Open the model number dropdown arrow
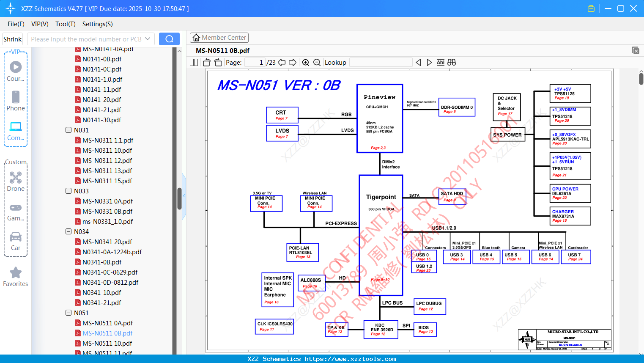 point(148,39)
